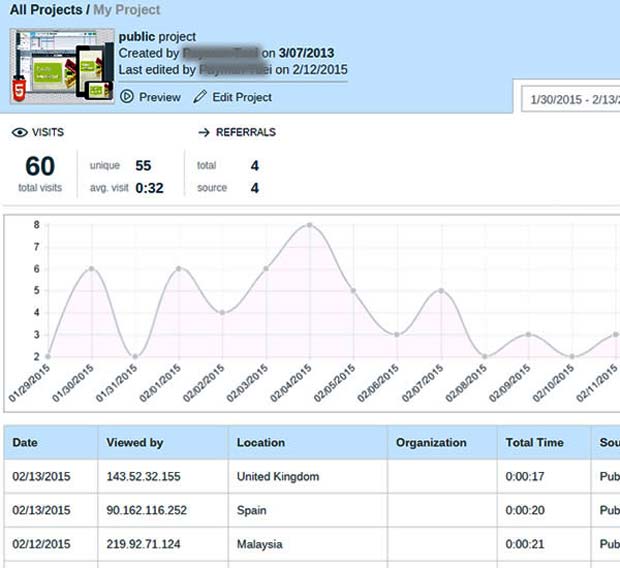Click the 60 total visits statistic

pos(40,167)
